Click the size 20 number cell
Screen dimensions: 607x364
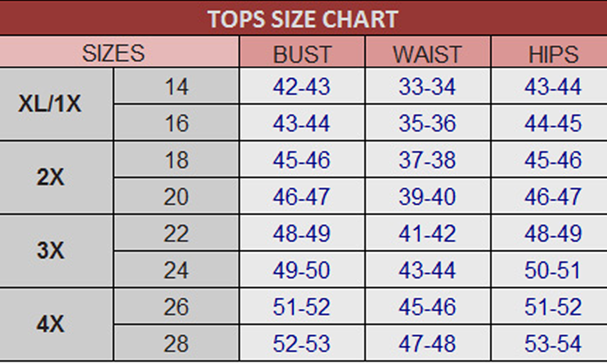click(x=176, y=197)
